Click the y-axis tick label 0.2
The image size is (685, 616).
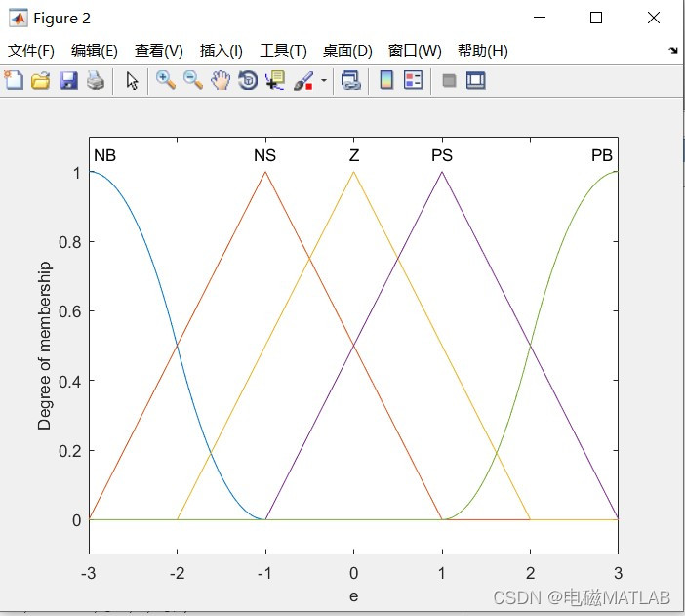coord(70,451)
